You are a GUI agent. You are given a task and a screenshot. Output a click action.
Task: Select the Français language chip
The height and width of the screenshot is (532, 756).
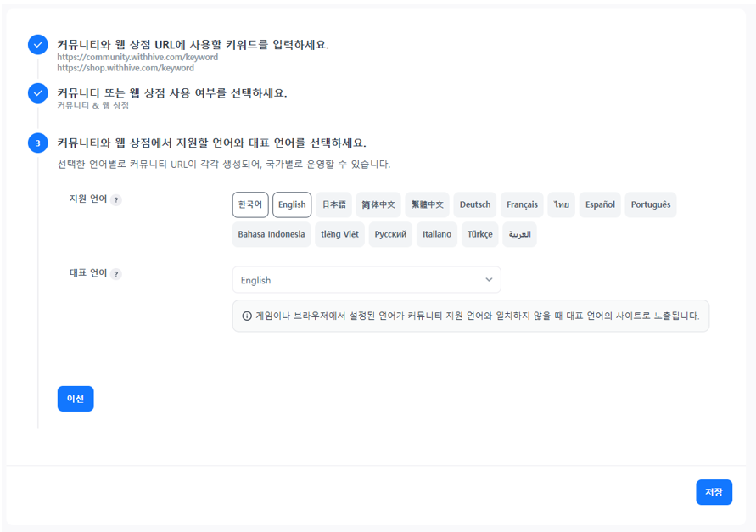522,204
